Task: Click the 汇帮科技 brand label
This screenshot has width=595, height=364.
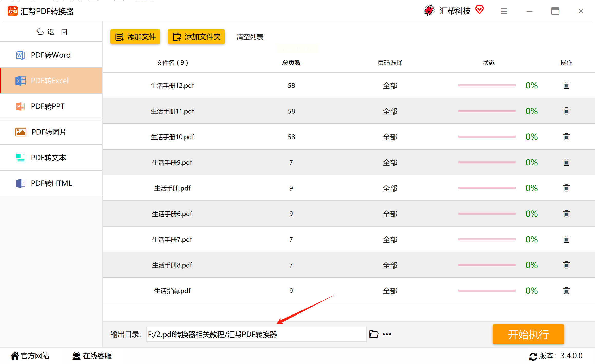Action: (455, 11)
